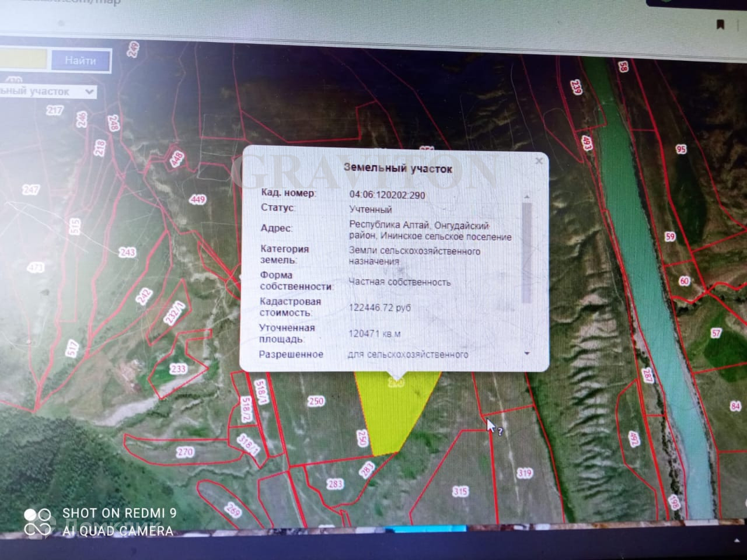The width and height of the screenshot is (747, 560).
Task: Click parcel label 269 on the map
Action: pos(232,510)
